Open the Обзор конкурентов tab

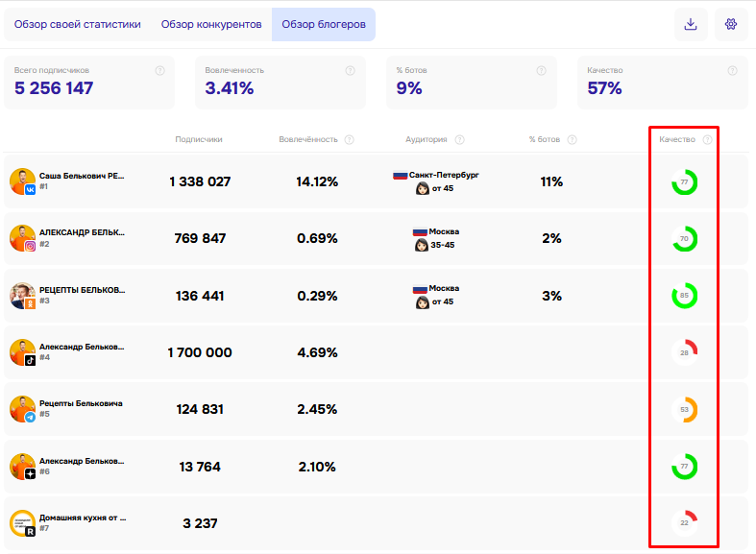pyautogui.click(x=211, y=25)
